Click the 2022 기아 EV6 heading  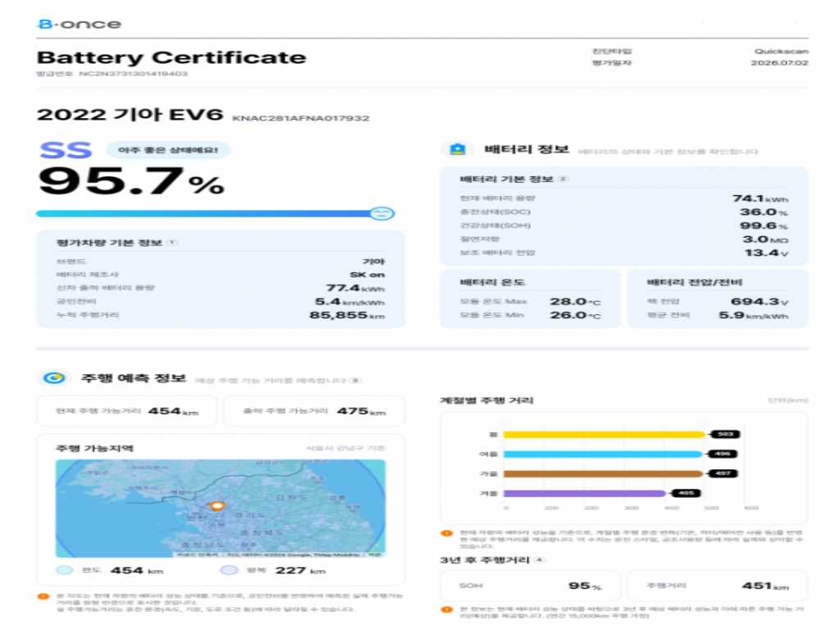130,115
